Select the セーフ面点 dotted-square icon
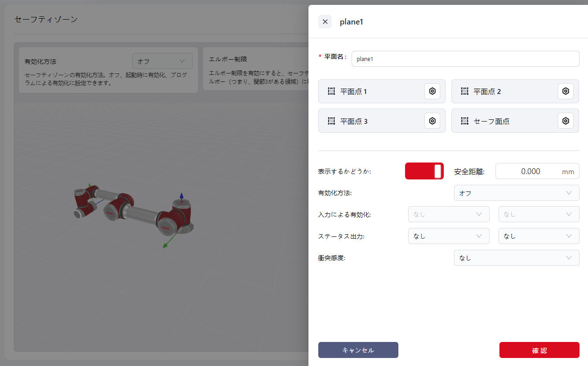Viewport: 588px width, 366px height. 464,121
